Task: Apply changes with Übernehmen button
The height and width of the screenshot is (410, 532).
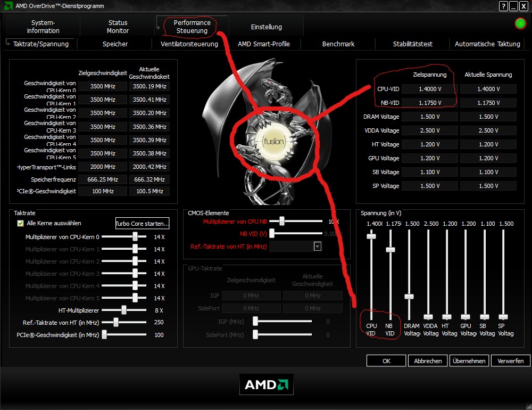Action: pyautogui.click(x=469, y=360)
